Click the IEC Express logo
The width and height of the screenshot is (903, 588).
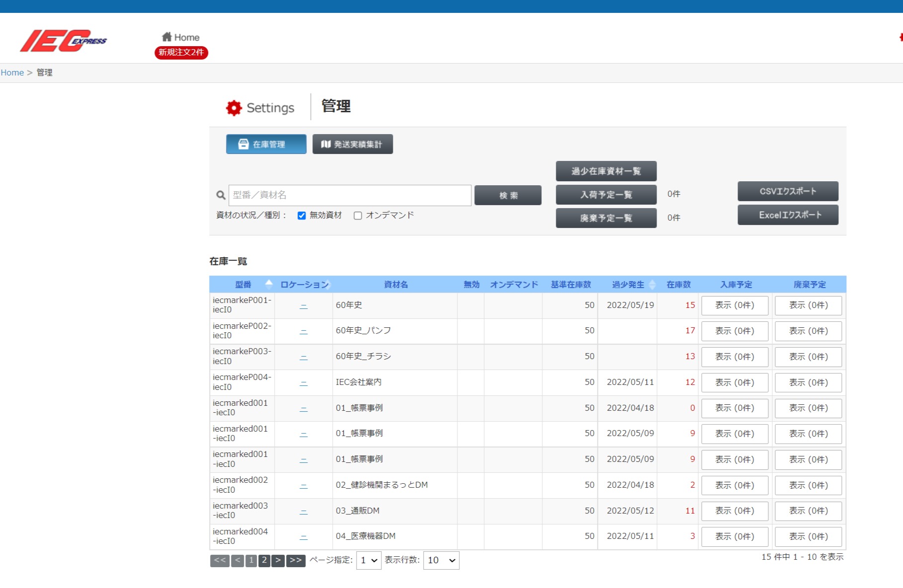(63, 41)
